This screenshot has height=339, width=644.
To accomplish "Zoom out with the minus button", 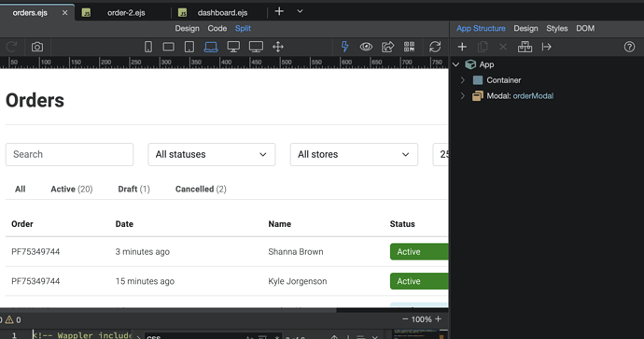I will pyautogui.click(x=405, y=319).
